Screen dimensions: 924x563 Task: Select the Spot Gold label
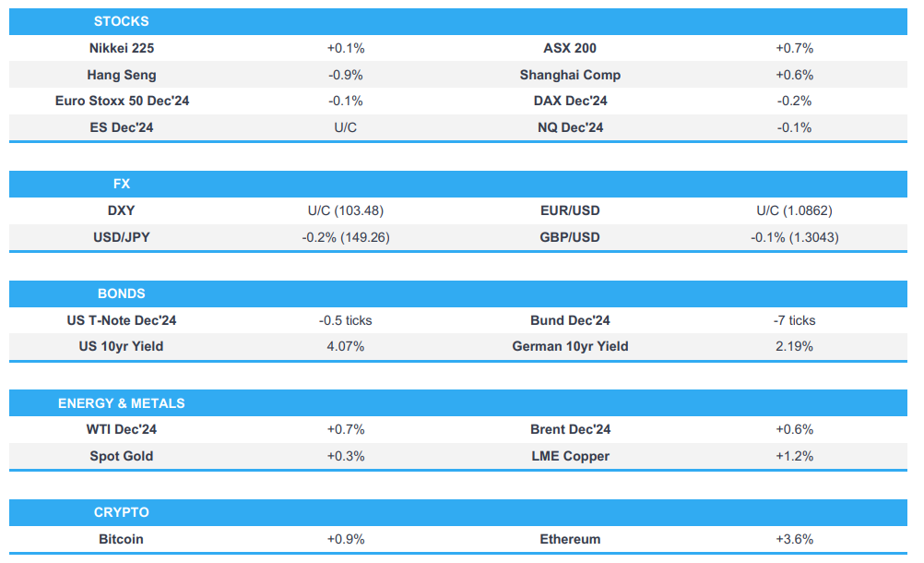point(122,456)
